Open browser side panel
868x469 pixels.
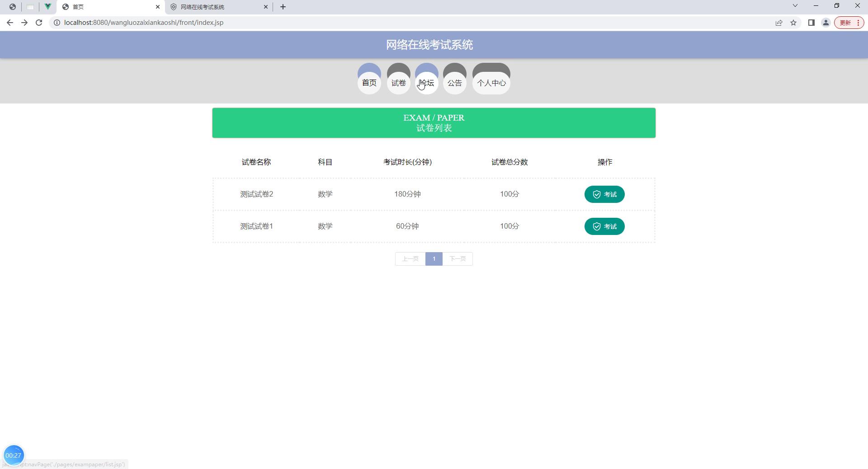coord(811,23)
